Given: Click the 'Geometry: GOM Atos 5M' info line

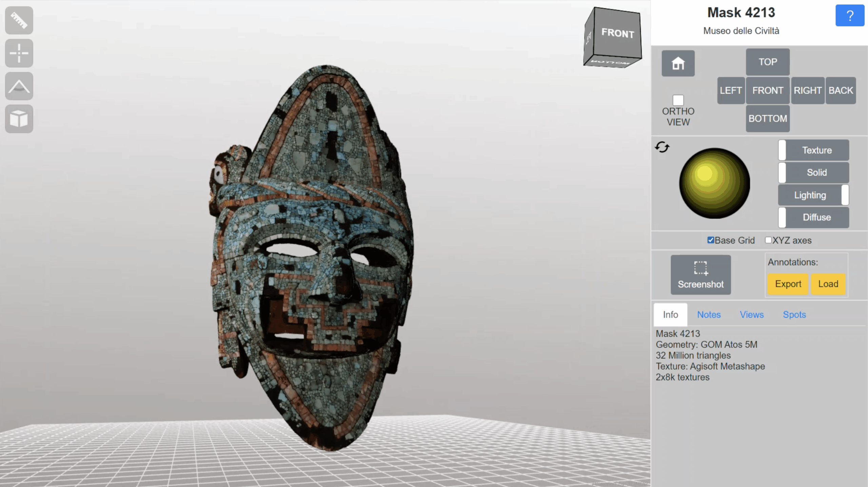Looking at the screenshot, I should click(x=707, y=345).
